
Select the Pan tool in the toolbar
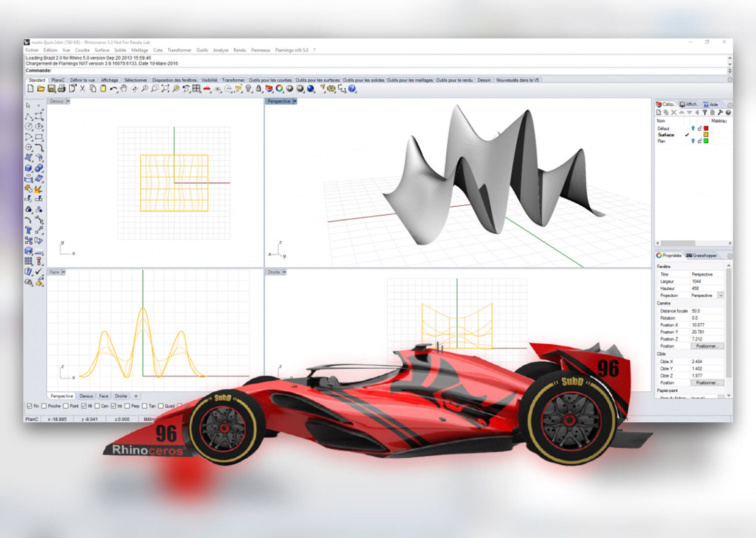[x=123, y=89]
